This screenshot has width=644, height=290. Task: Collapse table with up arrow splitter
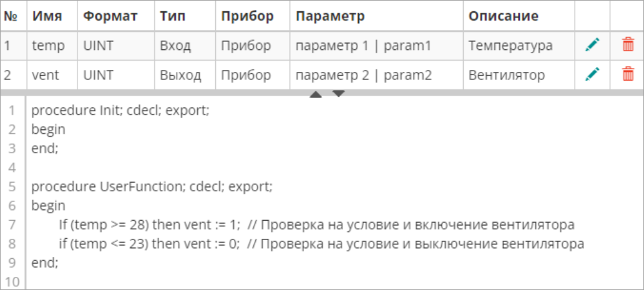click(315, 95)
